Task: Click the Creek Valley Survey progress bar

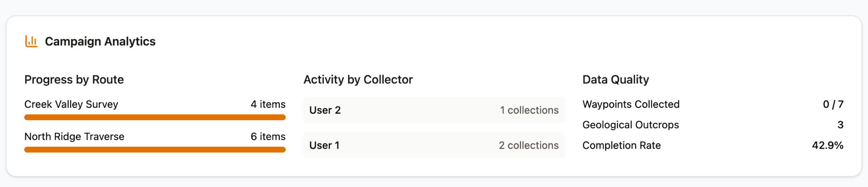Action: (155, 117)
